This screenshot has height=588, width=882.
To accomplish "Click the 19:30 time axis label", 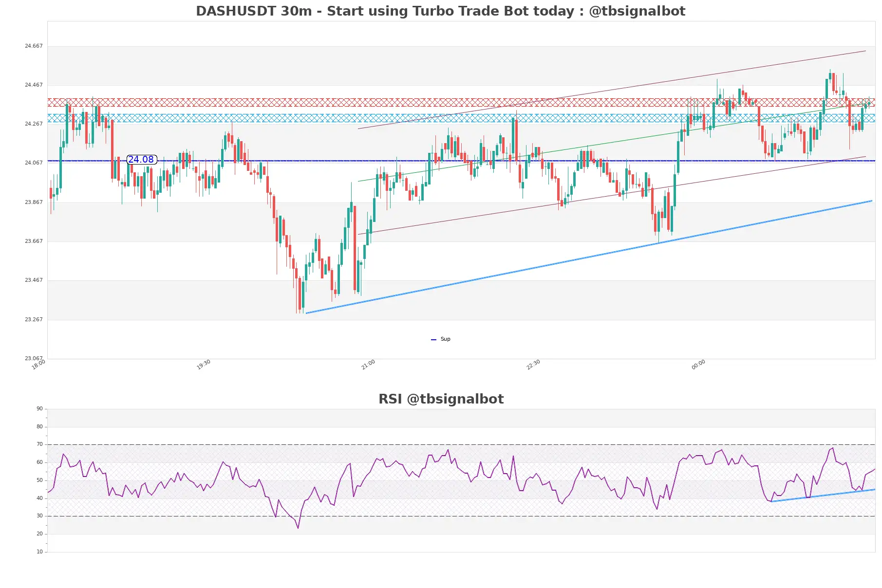I will [x=204, y=365].
